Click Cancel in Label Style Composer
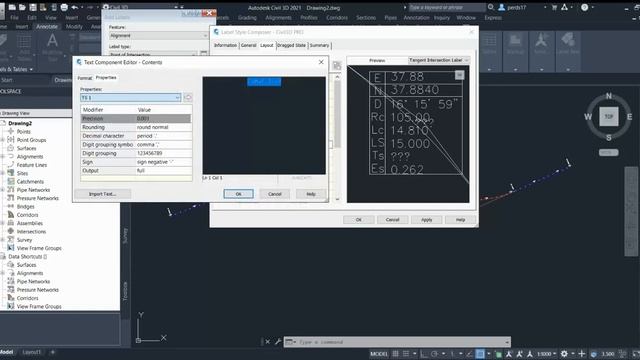The image size is (640, 360). click(x=393, y=220)
